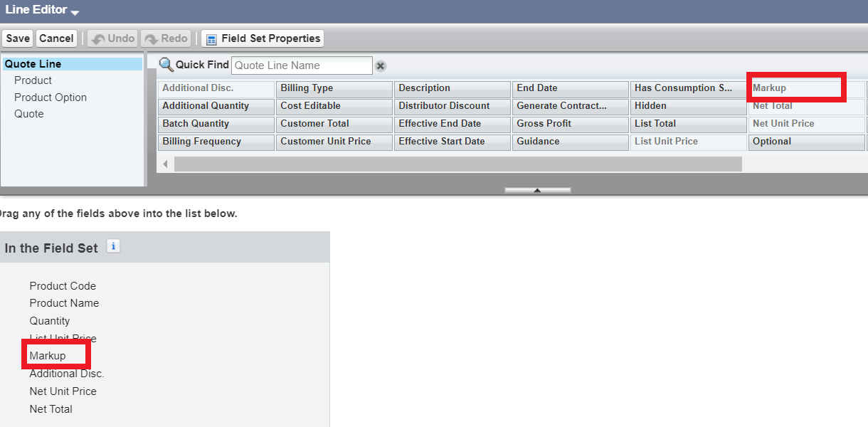Cancel the field set changes
Viewport: 868px width, 427px height.
coord(56,38)
